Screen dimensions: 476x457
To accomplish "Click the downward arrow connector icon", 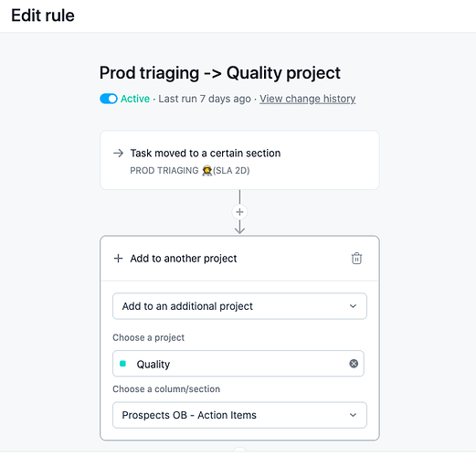I will [239, 227].
